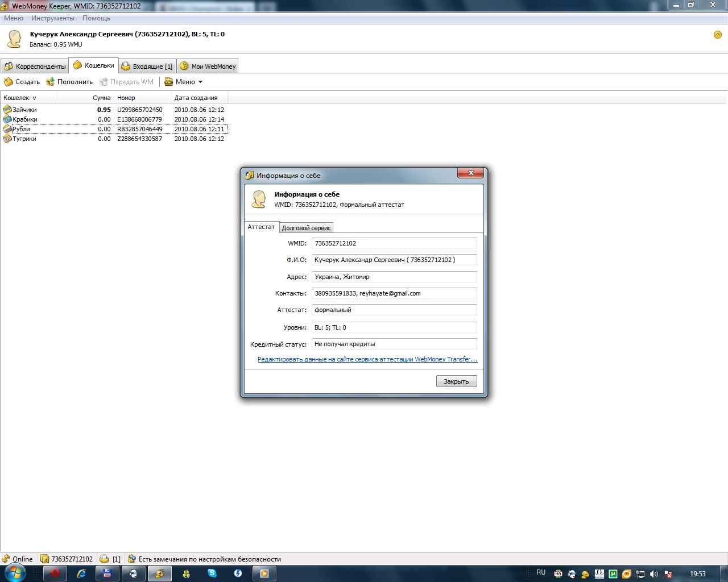Open the Инструменты menu

(x=53, y=18)
